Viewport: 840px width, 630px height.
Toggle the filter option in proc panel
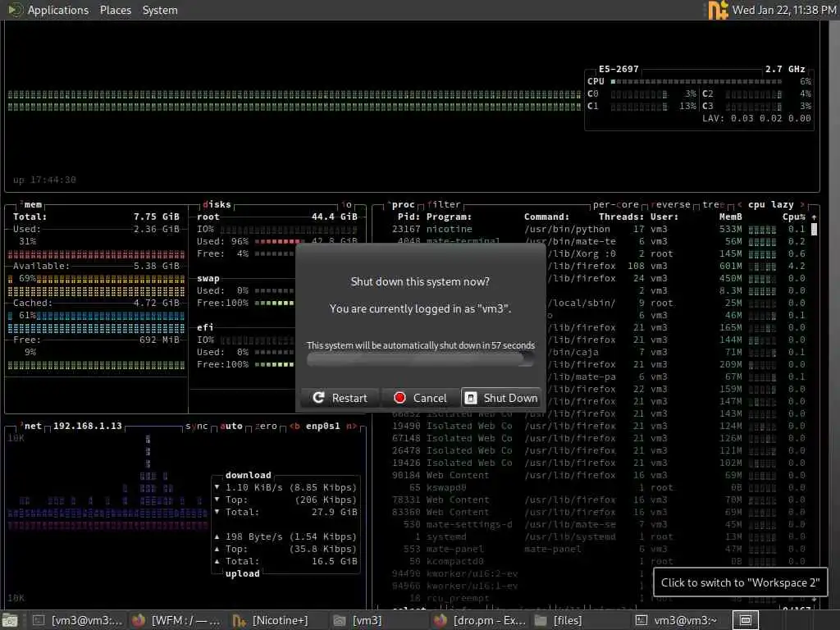click(444, 204)
